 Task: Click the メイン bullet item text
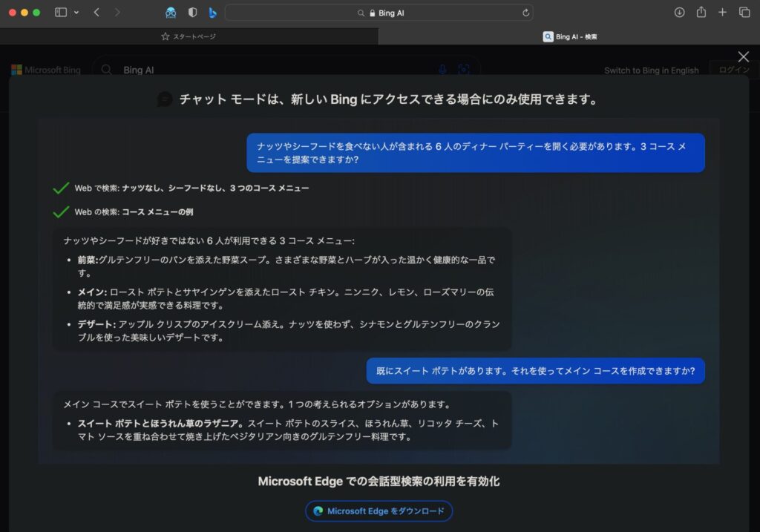tap(286, 298)
